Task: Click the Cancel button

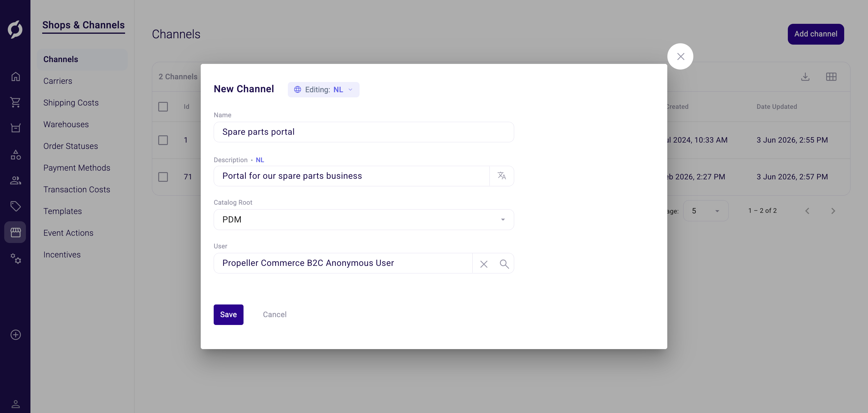Action: coord(275,314)
